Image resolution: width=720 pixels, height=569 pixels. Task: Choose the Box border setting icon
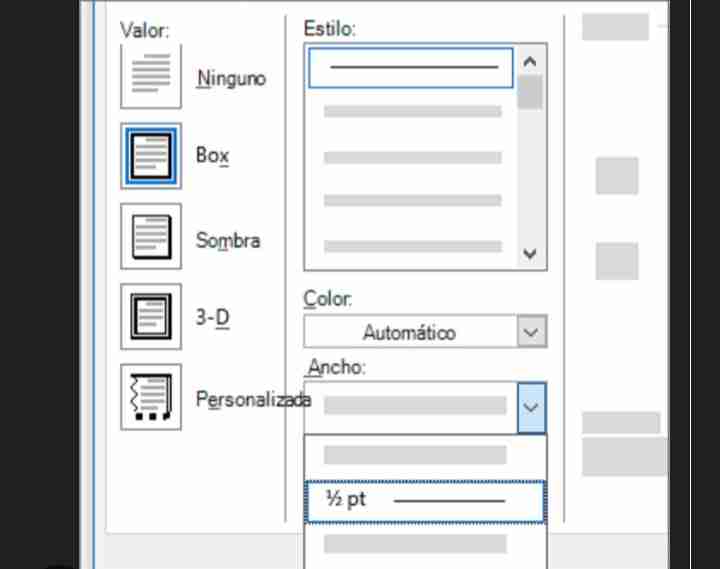[151, 156]
